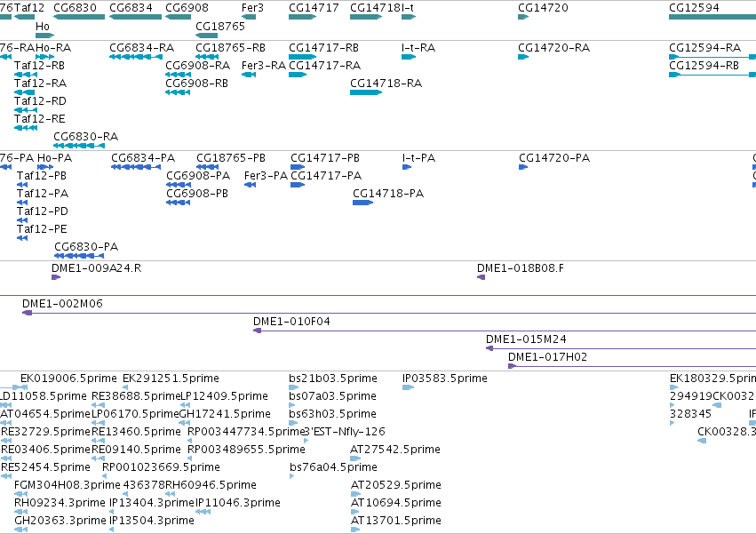The image size is (756, 534).
Task: Select transcript Taf12-RE
Action: coord(40,119)
